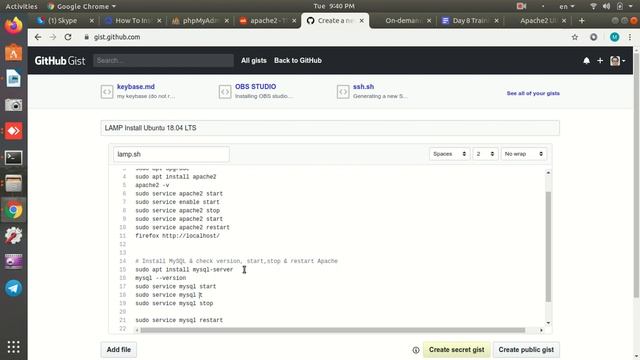Viewport: 640px width, 360px height.
Task: Open the new tab plus button
Action: pyautogui.click(x=582, y=20)
